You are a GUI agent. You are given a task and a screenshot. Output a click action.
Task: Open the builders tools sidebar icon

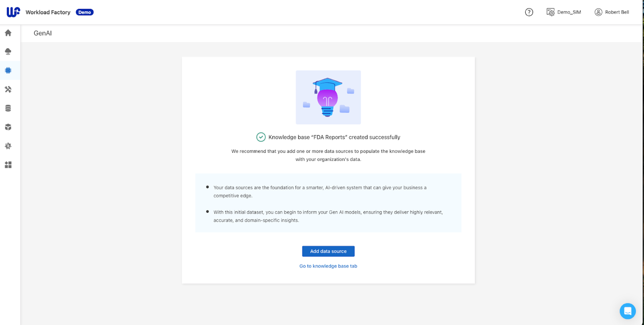[x=8, y=89]
